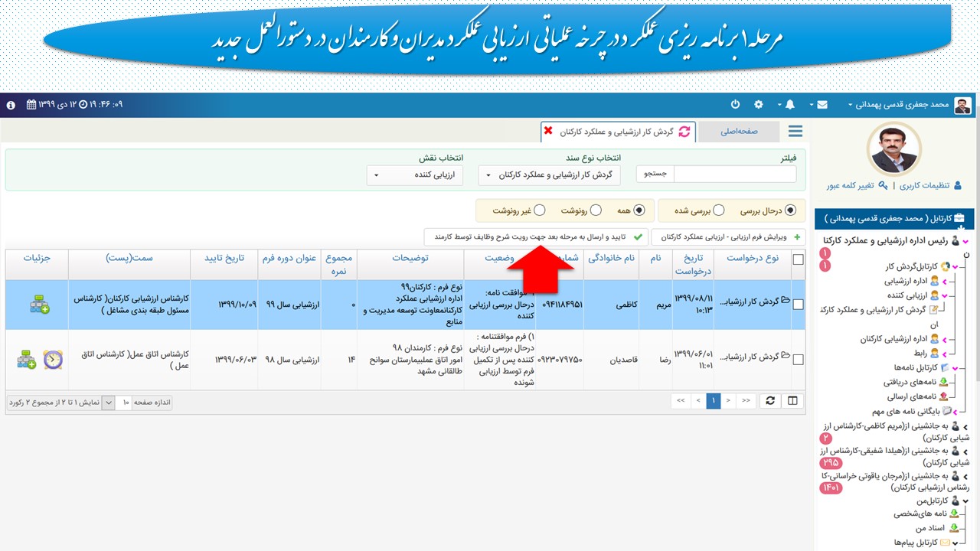Screen dimensions: 980x551
Task: Click the column layout icon in the grid footer
Action: click(x=792, y=401)
